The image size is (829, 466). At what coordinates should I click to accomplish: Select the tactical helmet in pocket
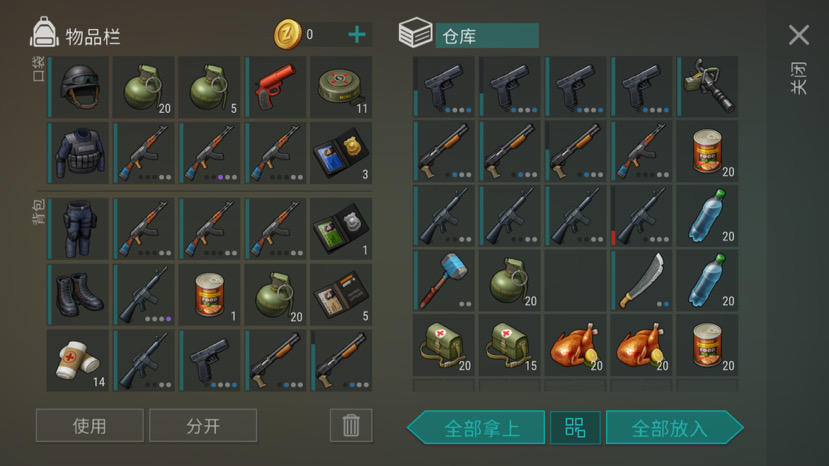pos(78,87)
